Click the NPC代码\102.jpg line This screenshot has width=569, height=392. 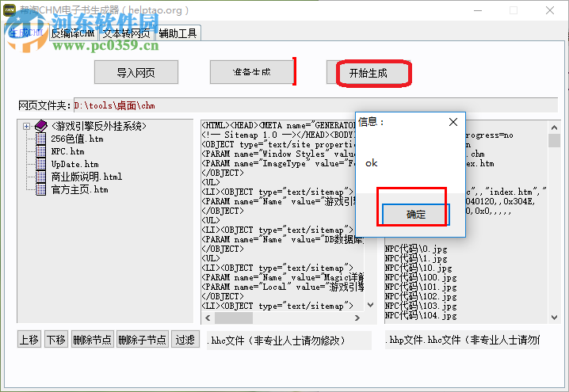(421, 296)
